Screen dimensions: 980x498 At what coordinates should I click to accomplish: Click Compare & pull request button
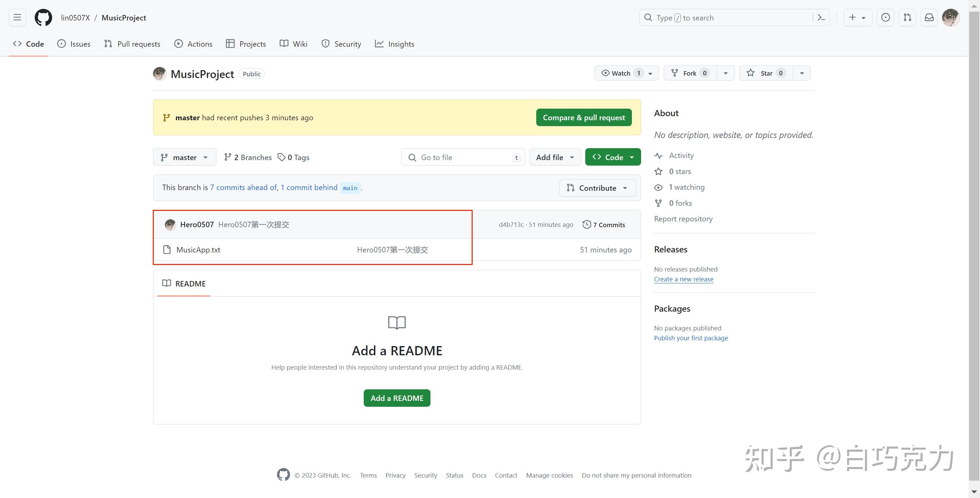584,117
